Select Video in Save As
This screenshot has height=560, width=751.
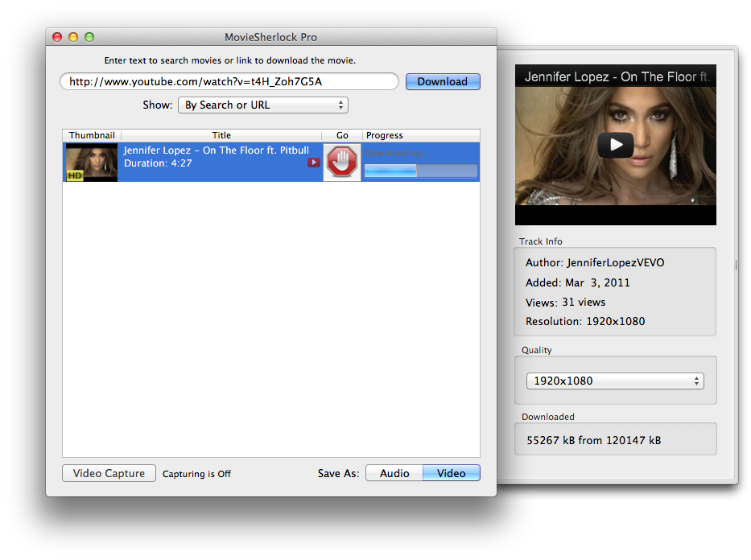452,473
